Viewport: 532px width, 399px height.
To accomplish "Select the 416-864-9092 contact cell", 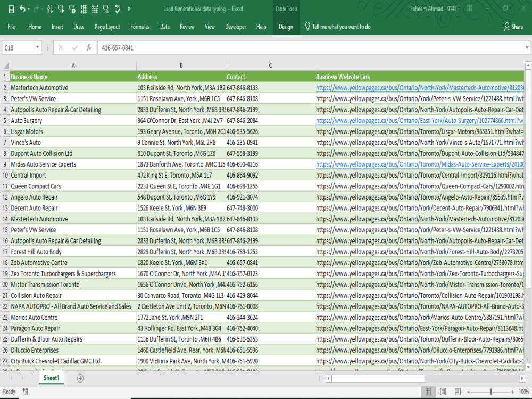I will click(270, 175).
